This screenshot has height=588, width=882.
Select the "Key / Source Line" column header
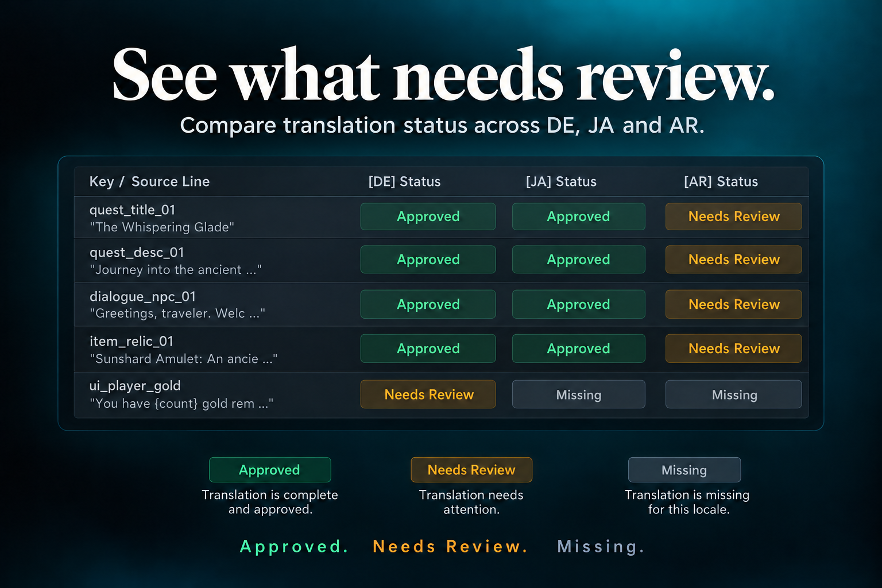[x=149, y=181]
